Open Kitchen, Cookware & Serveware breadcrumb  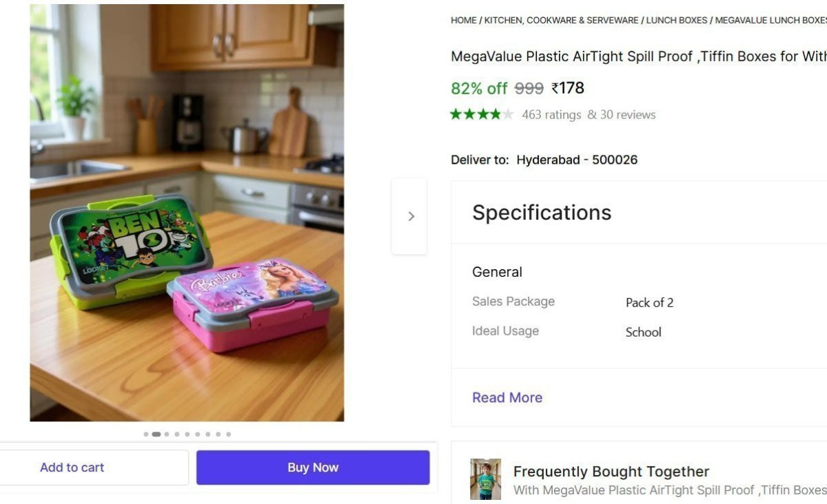click(x=561, y=21)
